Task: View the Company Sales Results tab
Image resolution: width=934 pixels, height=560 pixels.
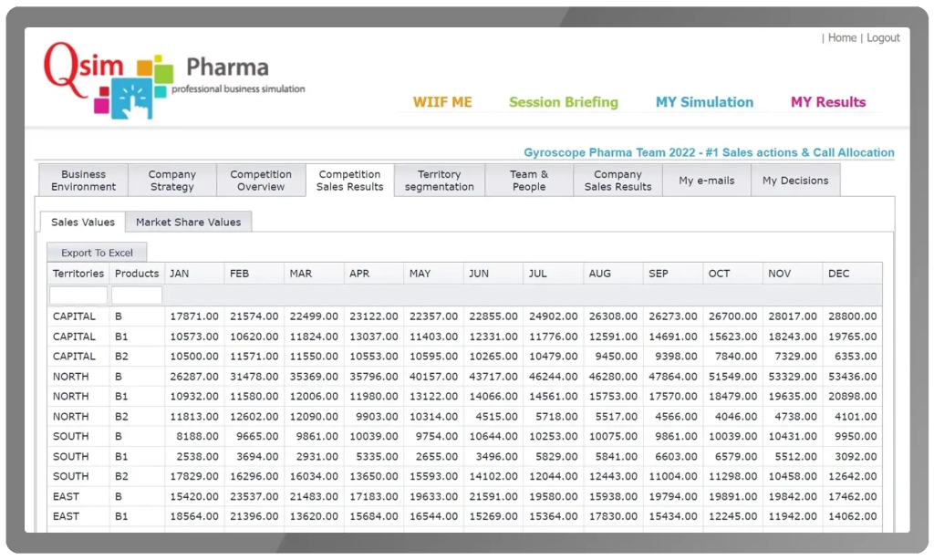Action: click(x=617, y=181)
